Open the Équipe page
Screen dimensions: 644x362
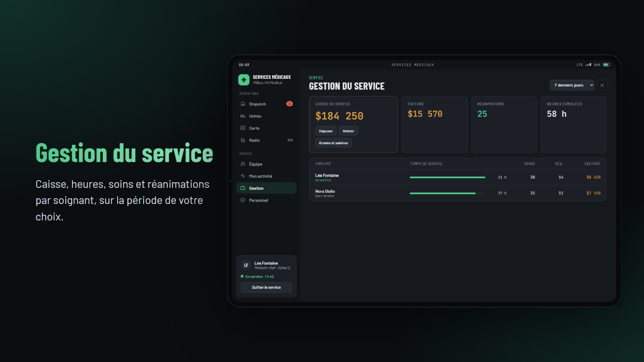coord(266,164)
